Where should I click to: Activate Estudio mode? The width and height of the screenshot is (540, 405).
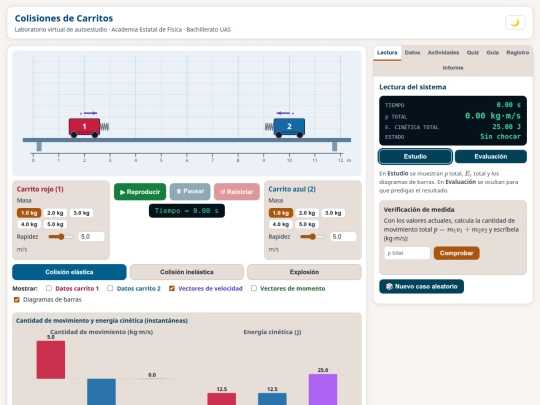[x=415, y=157]
